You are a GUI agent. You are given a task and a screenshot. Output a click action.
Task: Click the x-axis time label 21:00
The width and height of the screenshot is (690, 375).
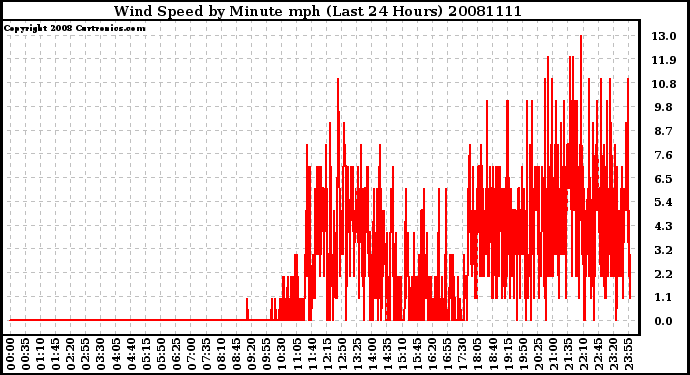(552, 354)
